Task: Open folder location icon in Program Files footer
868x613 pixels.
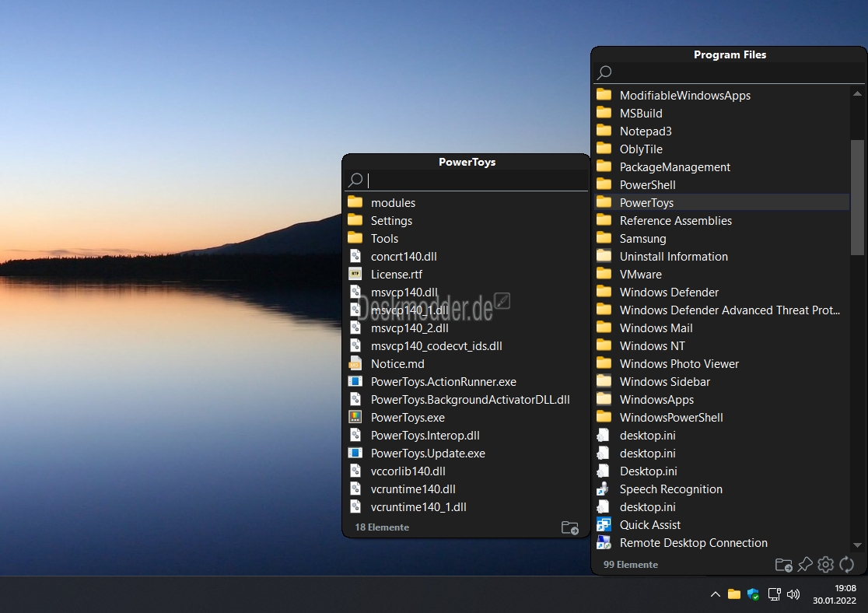Action: [783, 565]
